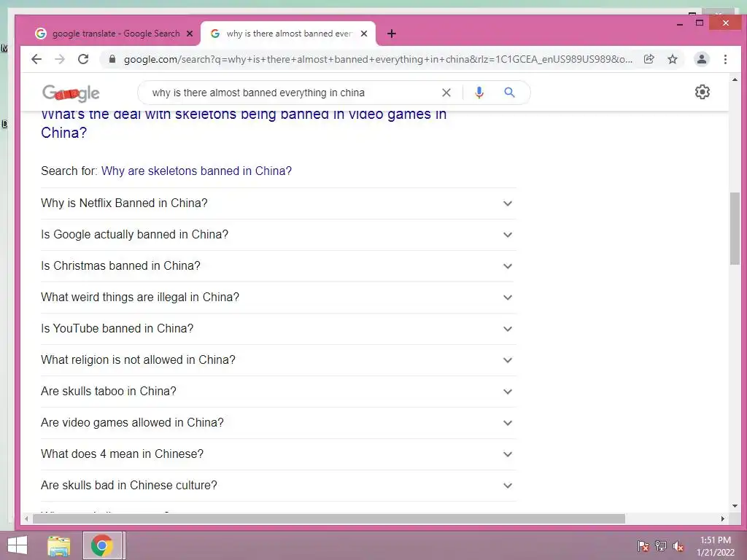Screen dimensions: 747x560
Task: Click Chrome icon in taskbar
Action: (x=102, y=545)
